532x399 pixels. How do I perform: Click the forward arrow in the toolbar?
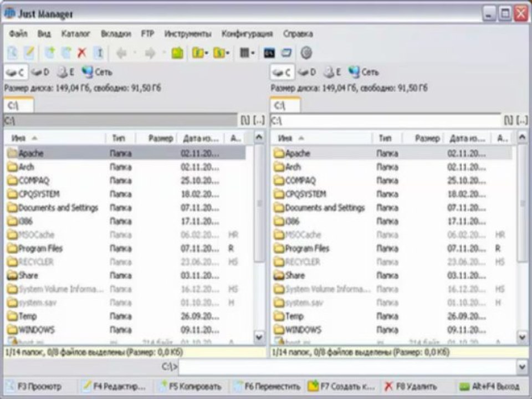(x=150, y=53)
